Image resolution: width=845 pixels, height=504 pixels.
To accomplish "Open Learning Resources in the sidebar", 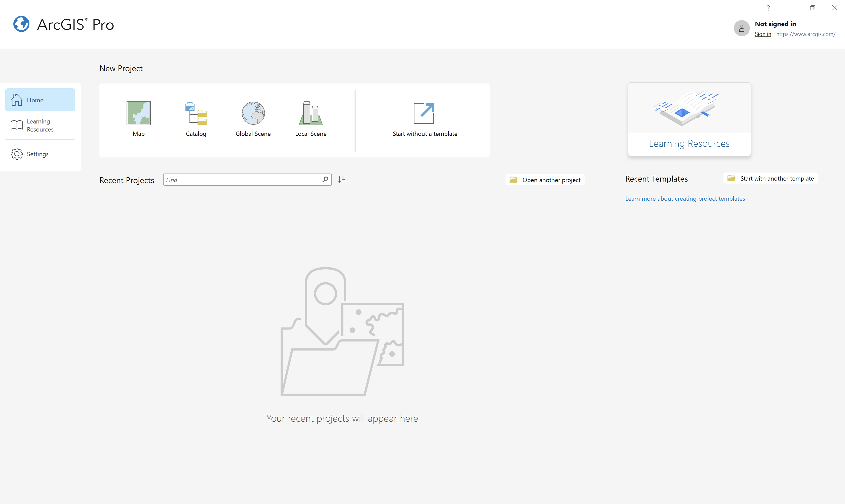I will [x=40, y=125].
